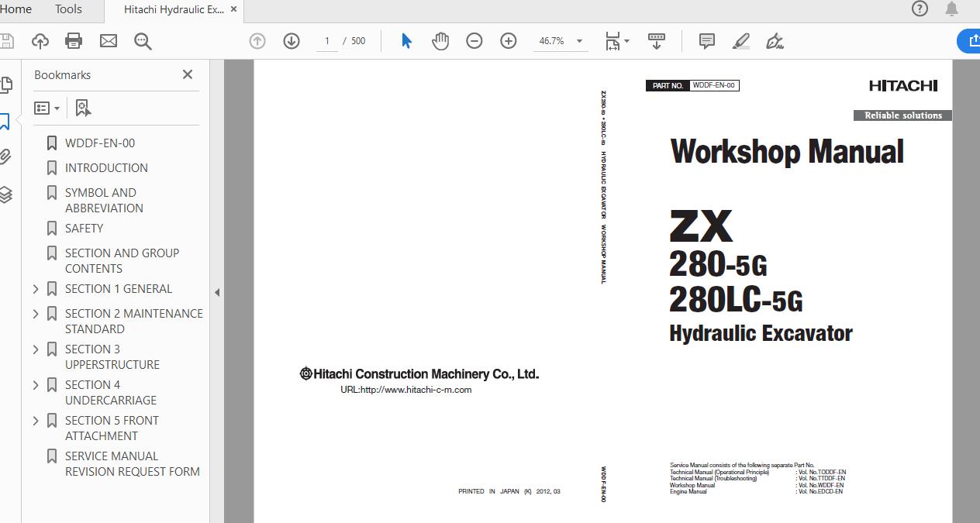Go to the SAFETY bookmark
Viewport: 980px width, 523px height.
(84, 229)
